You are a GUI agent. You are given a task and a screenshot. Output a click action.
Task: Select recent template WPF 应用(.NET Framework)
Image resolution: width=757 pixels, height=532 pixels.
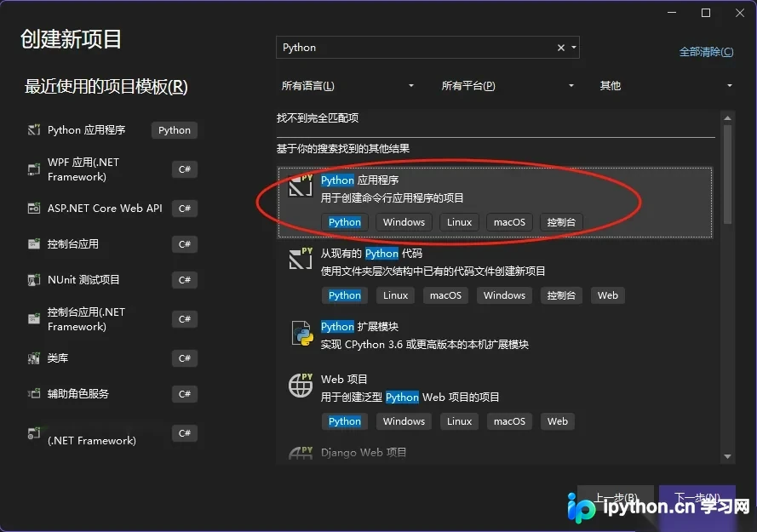coord(83,169)
